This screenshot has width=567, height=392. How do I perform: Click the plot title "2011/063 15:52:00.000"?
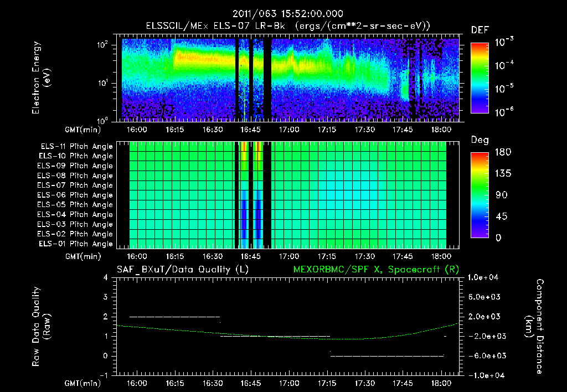pyautogui.click(x=287, y=14)
